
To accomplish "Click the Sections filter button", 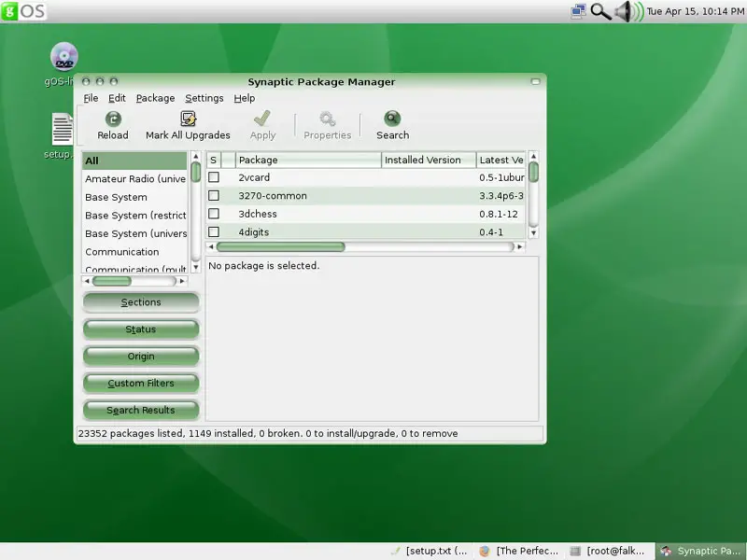I will point(141,301).
